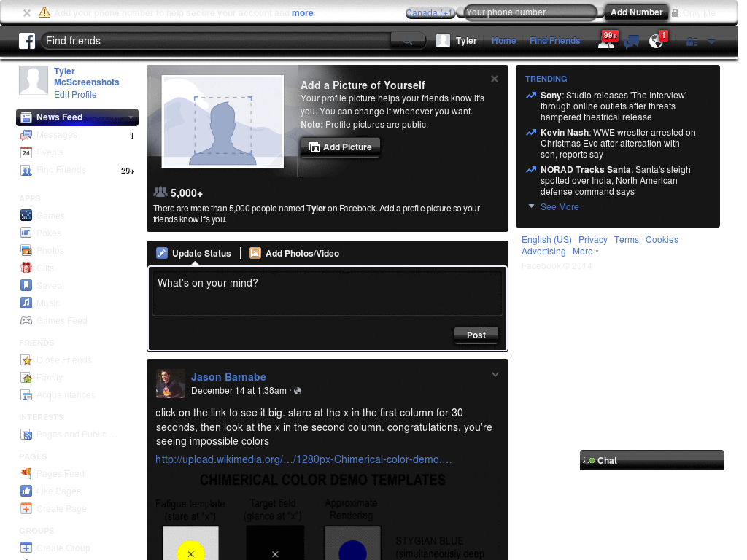This screenshot has height=560, width=747.
Task: Select News Feed in sidebar
Action: (77, 117)
